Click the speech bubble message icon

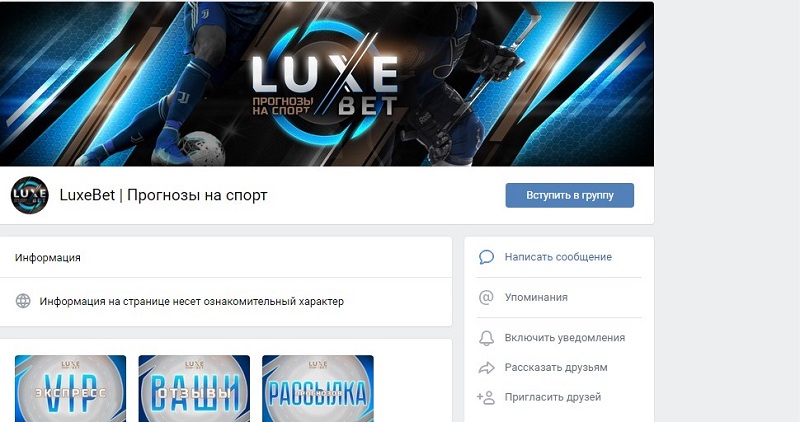coord(486,257)
